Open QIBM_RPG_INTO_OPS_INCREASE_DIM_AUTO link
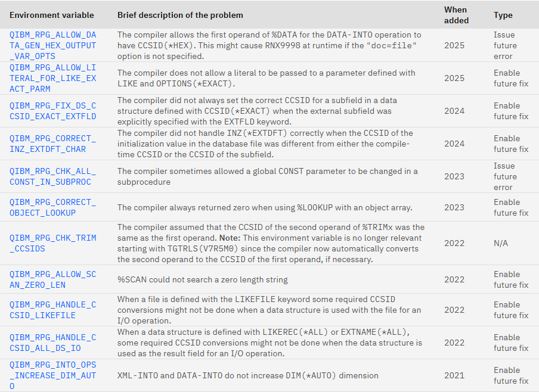The width and height of the screenshot is (539, 392). click(x=52, y=375)
